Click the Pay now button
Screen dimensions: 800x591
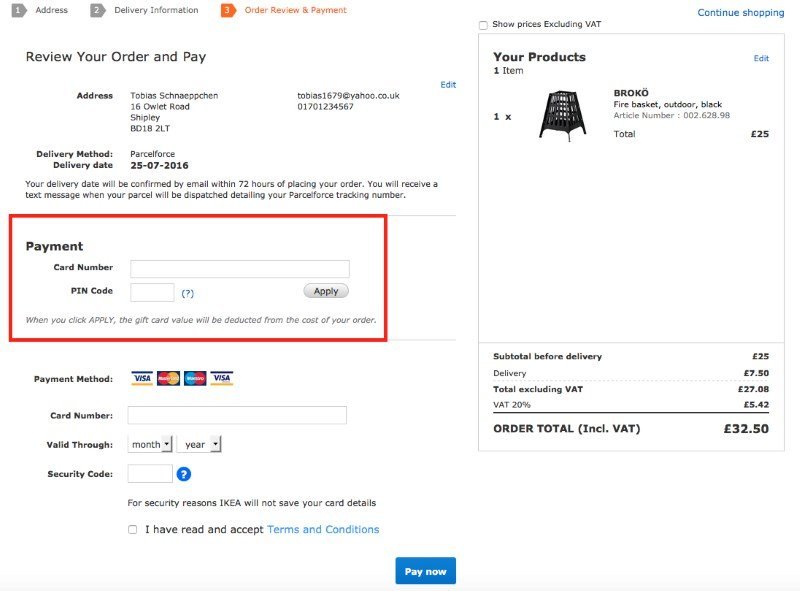coord(426,570)
